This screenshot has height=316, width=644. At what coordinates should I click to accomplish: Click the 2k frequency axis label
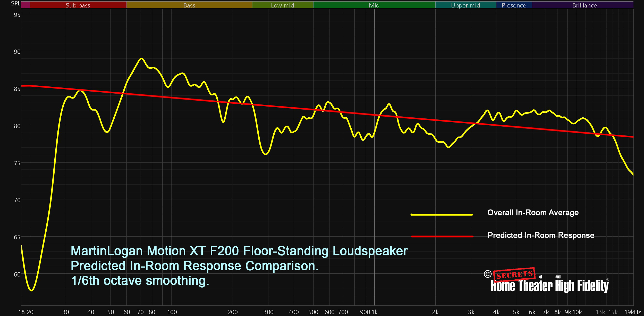[x=435, y=312]
